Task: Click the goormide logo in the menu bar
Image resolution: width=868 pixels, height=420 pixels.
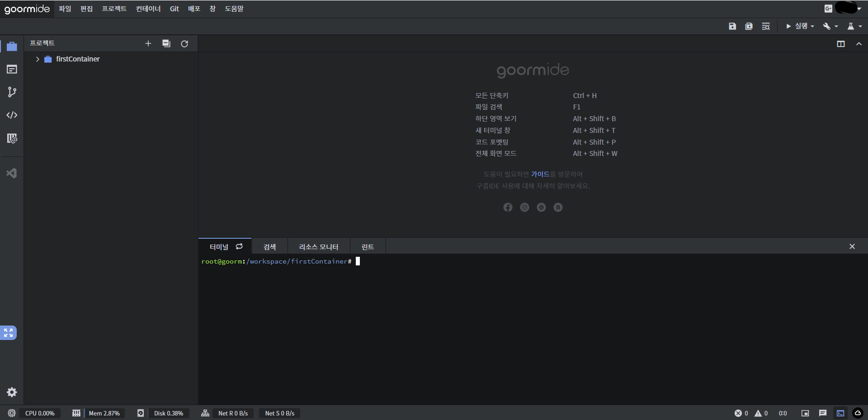Action: click(x=27, y=9)
